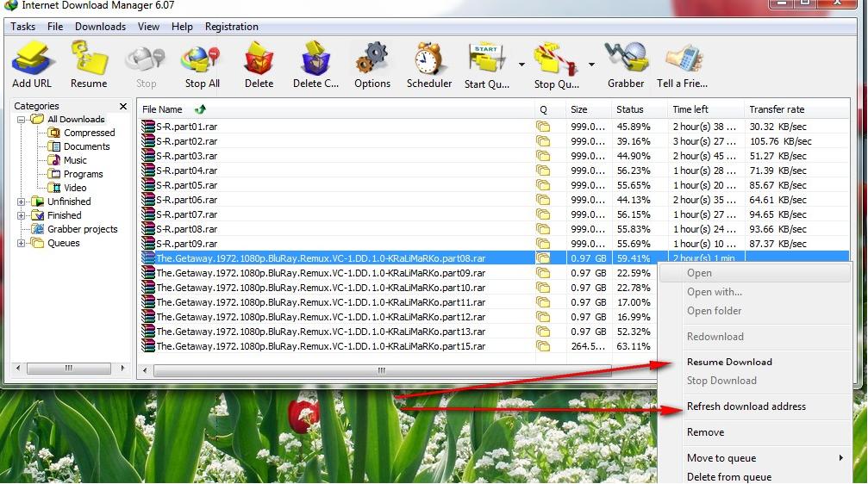Click the download list scroll left arrow

point(145,370)
